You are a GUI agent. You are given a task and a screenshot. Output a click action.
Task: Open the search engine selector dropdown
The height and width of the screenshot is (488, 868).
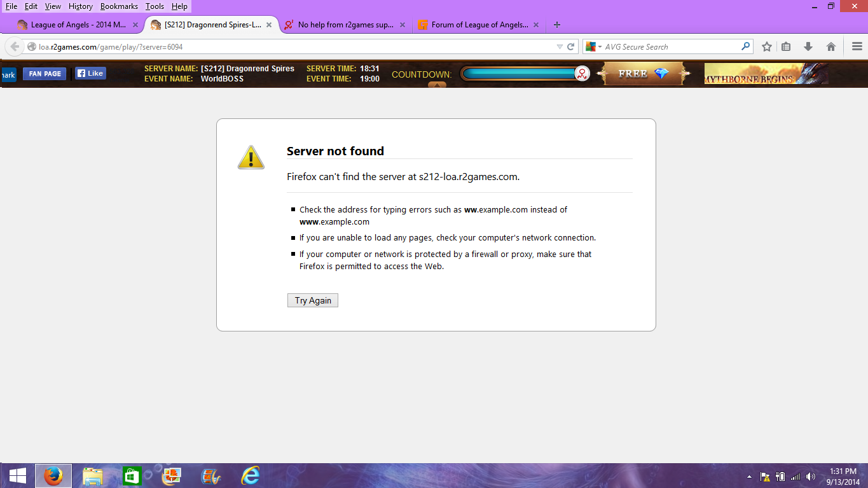coord(594,46)
